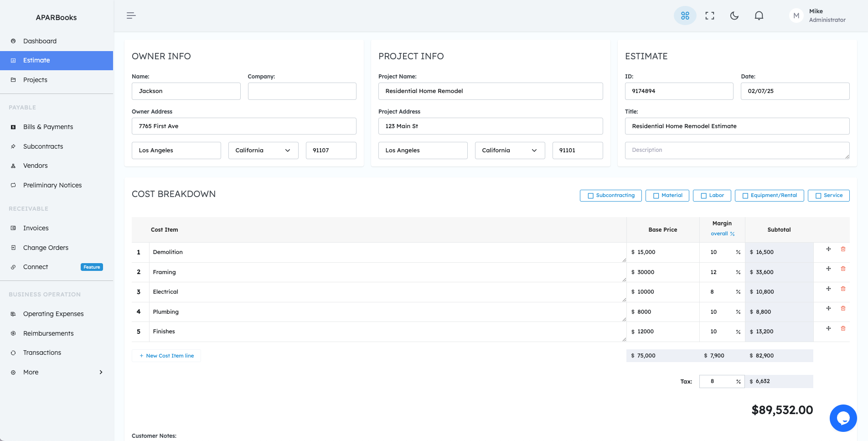
Task: Edit the Demolition base price 15,000
Action: tap(663, 252)
